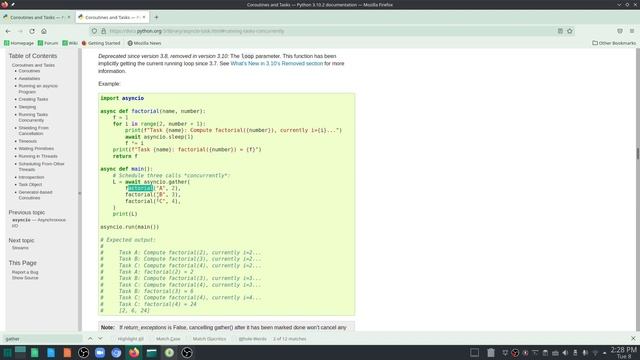Click Show Source link

pos(25,278)
